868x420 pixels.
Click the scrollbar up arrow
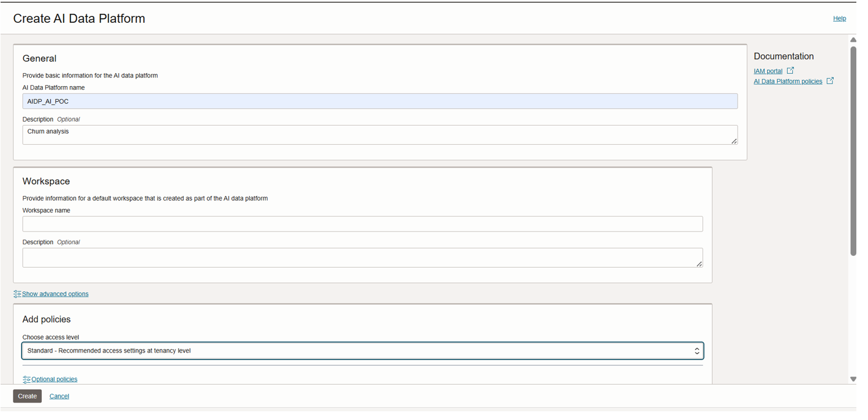tap(853, 40)
